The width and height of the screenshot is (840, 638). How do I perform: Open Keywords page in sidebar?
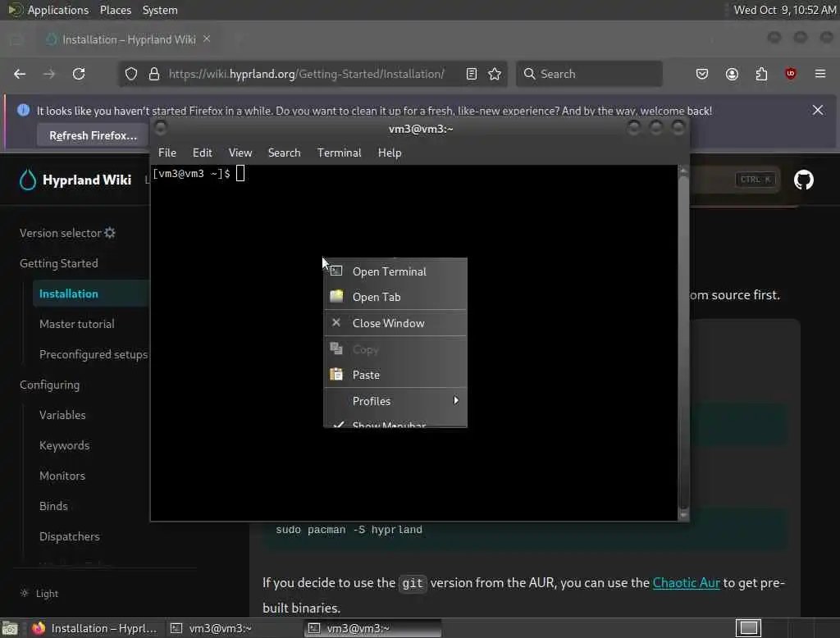pyautogui.click(x=64, y=445)
